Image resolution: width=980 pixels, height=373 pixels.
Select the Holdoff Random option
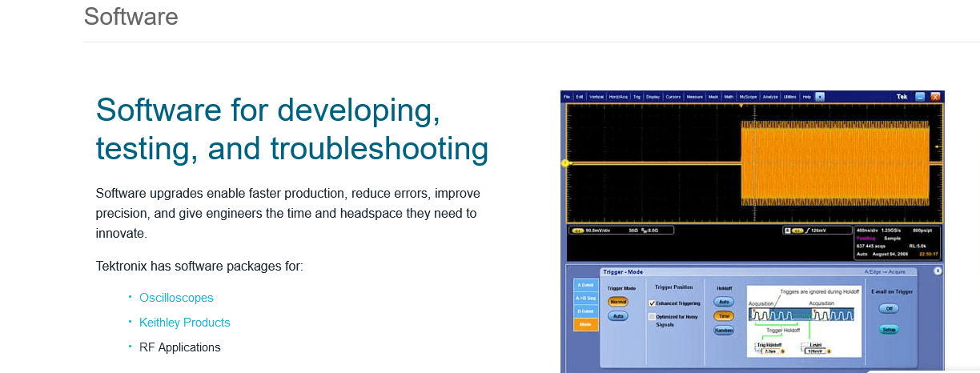(x=724, y=330)
